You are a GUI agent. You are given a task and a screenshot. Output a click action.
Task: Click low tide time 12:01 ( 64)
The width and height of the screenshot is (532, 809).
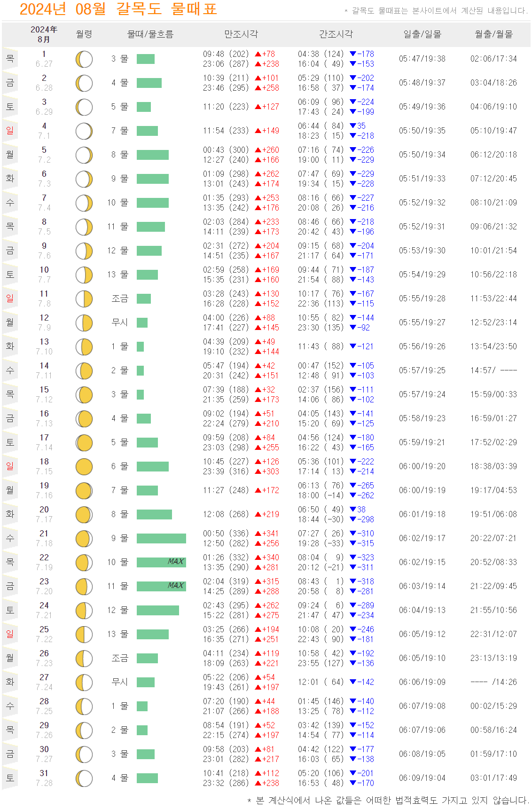(321, 682)
